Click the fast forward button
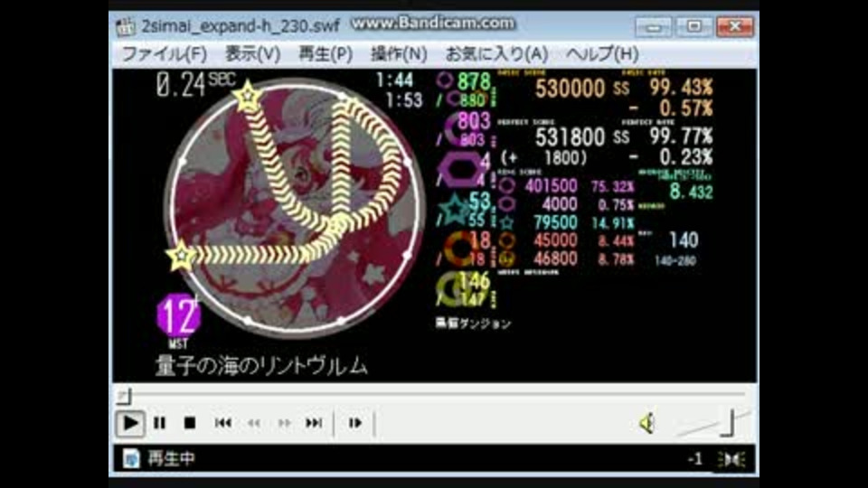Viewport: 868px width, 488px height. click(284, 423)
